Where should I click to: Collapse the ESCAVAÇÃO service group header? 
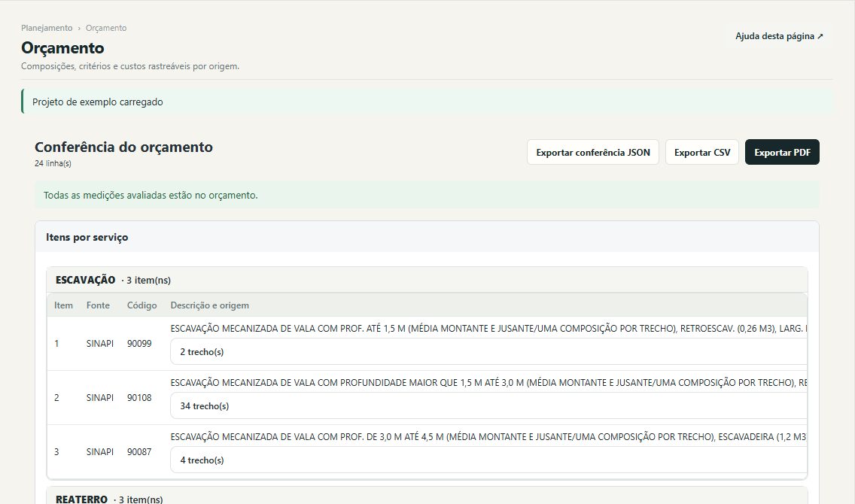pos(427,280)
